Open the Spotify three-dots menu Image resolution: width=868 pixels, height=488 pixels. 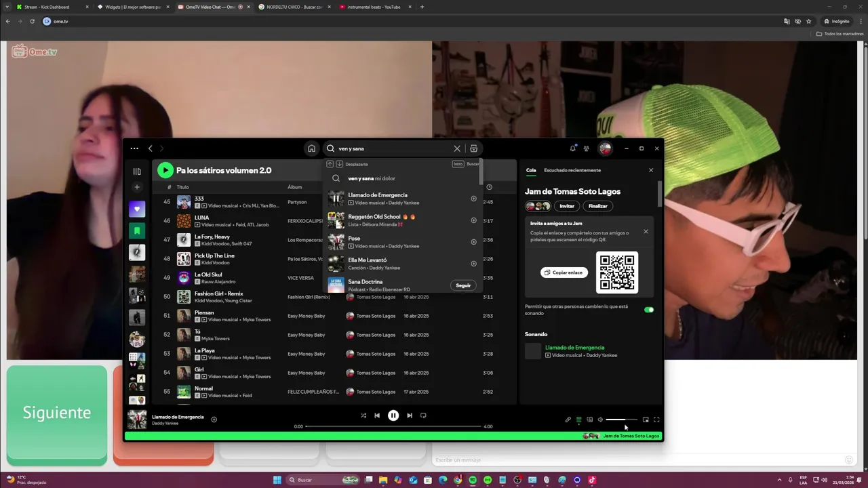(x=134, y=148)
